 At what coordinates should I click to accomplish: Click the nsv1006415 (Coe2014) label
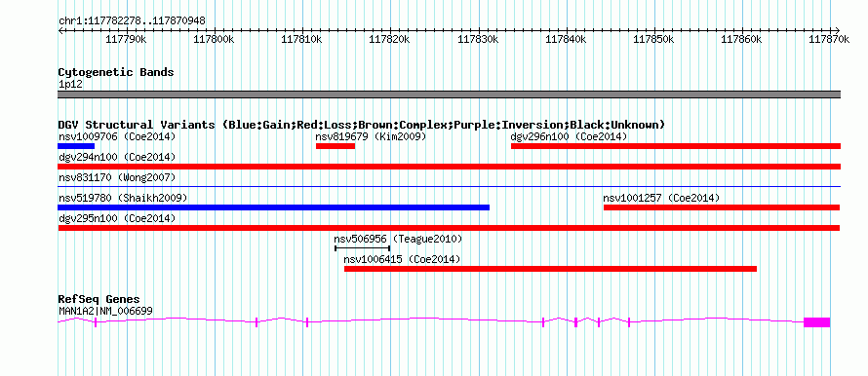[x=402, y=259]
